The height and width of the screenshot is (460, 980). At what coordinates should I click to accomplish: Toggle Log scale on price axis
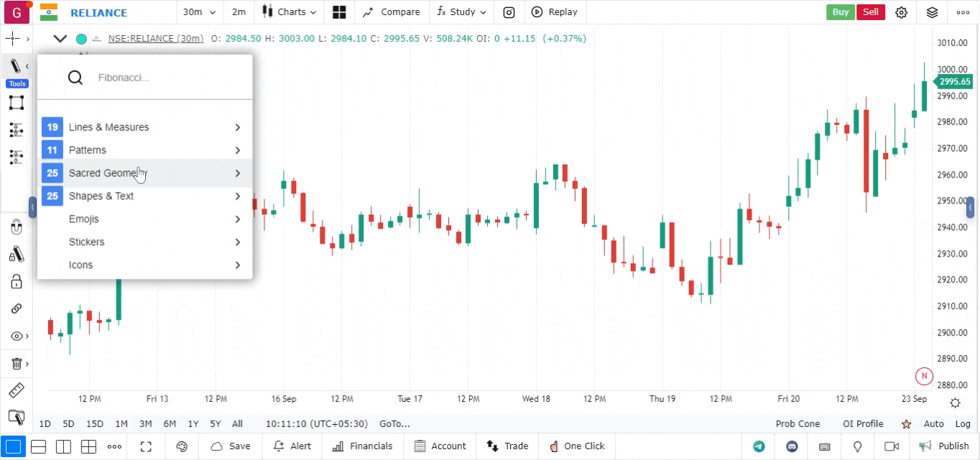(963, 424)
